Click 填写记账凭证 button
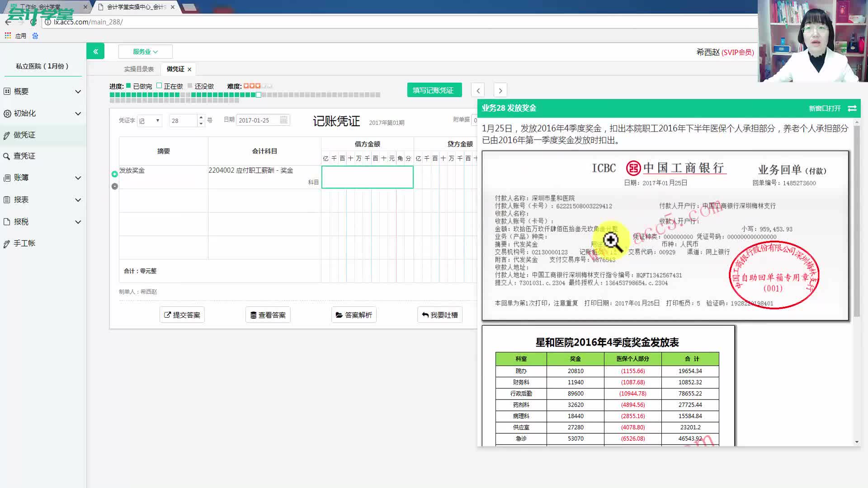Screen dimensions: 868x488 click(434, 90)
